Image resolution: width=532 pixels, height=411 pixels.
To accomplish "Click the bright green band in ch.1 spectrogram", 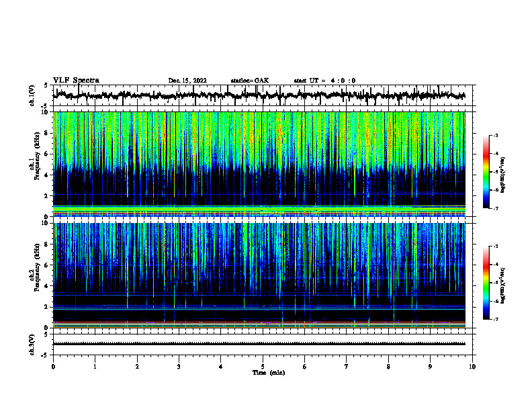I will click(259, 208).
